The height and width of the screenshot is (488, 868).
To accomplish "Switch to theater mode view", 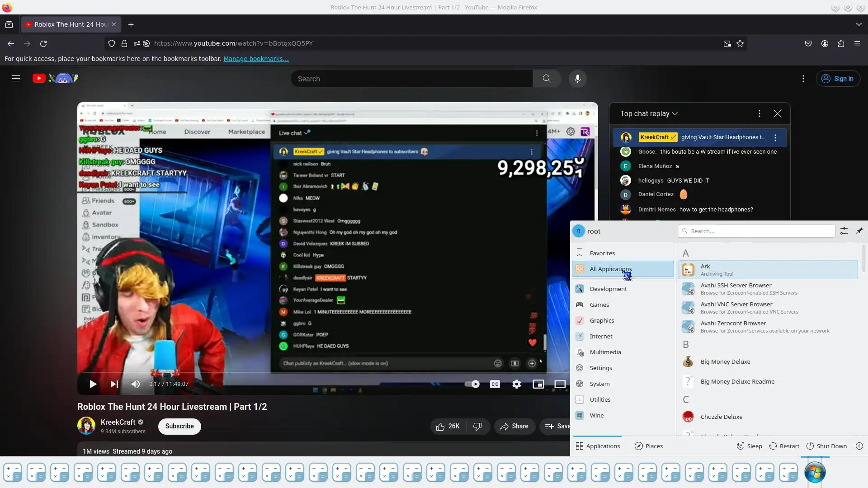I will pyautogui.click(x=560, y=384).
